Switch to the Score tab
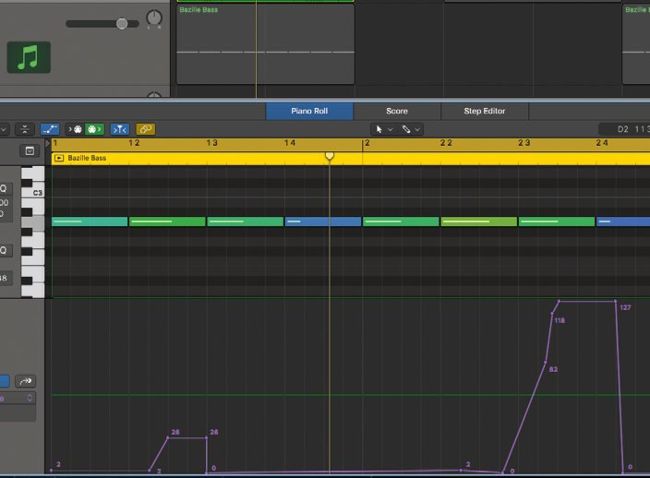The width and height of the screenshot is (650, 478). pyautogui.click(x=397, y=111)
